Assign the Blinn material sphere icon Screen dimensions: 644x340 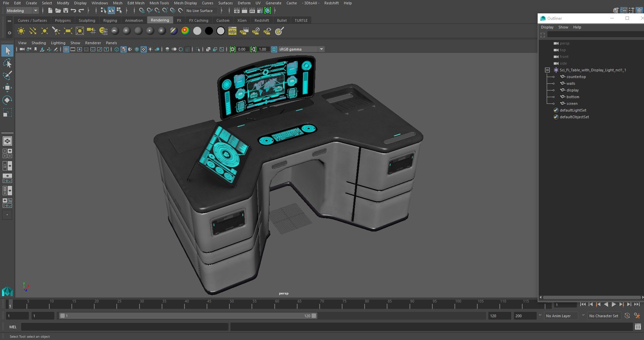pos(127,31)
